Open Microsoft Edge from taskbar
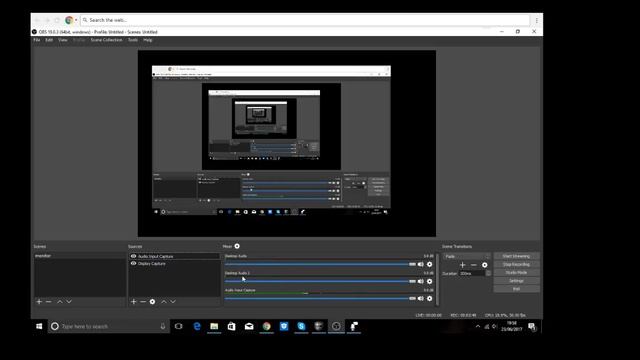 pos(197,326)
